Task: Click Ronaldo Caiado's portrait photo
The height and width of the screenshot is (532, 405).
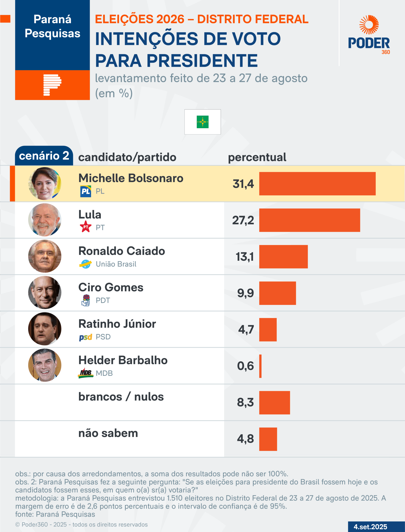Action: click(45, 256)
